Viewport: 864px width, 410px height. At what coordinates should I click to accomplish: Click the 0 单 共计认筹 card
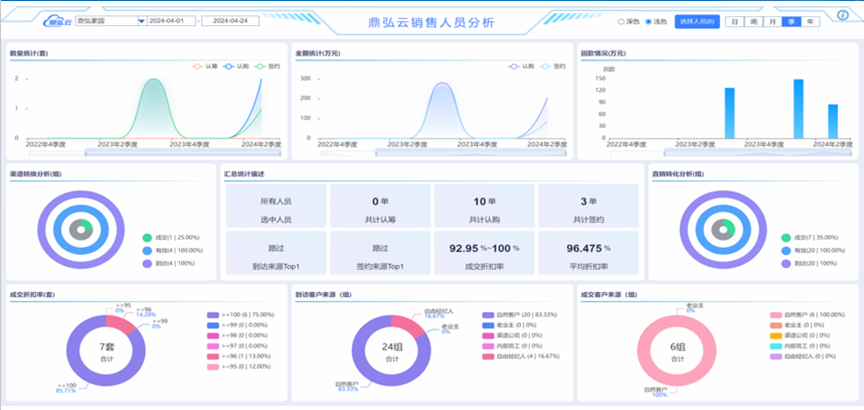pyautogui.click(x=380, y=206)
